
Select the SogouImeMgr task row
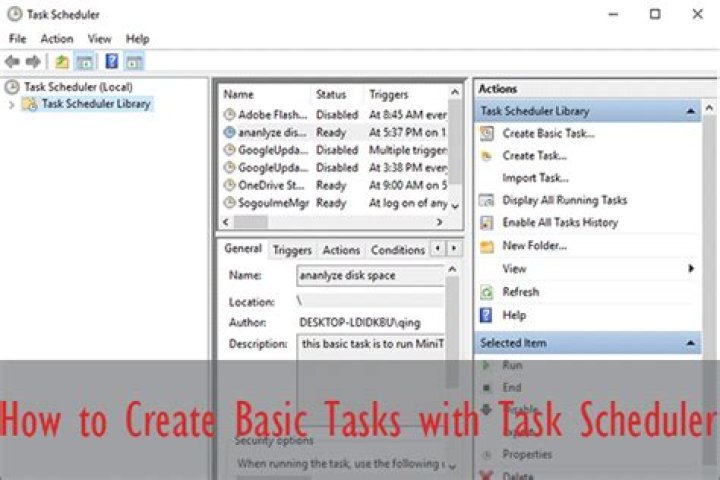coord(334,203)
